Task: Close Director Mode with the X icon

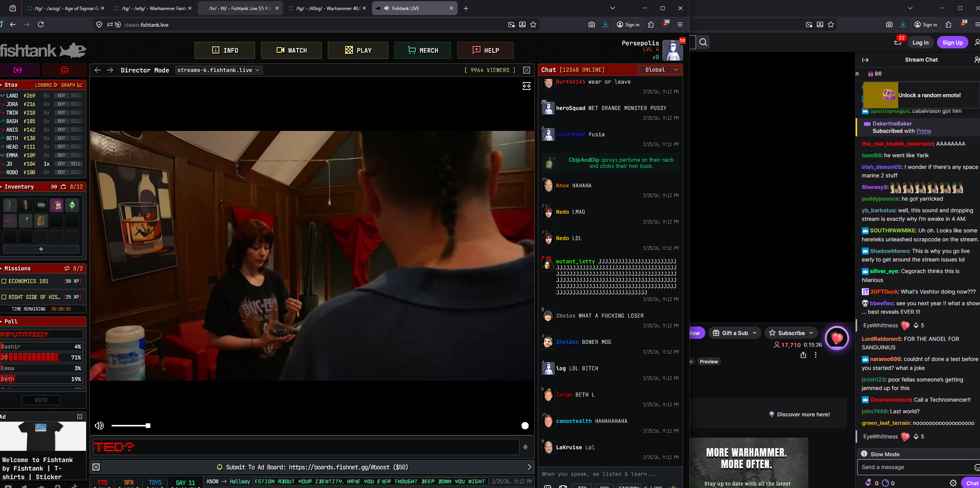Action: click(x=526, y=70)
